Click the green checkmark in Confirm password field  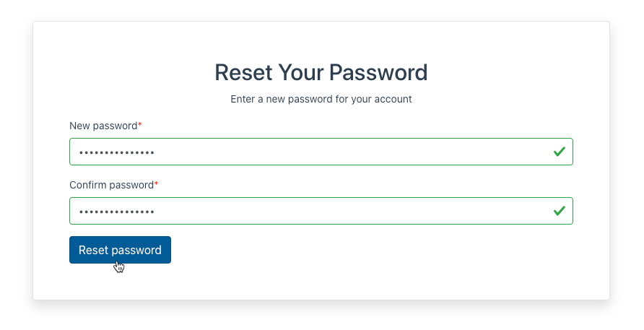point(559,211)
